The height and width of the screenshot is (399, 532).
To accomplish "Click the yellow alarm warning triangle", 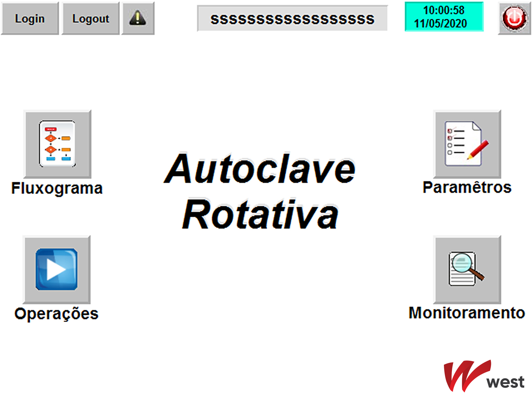I will (138, 18).
